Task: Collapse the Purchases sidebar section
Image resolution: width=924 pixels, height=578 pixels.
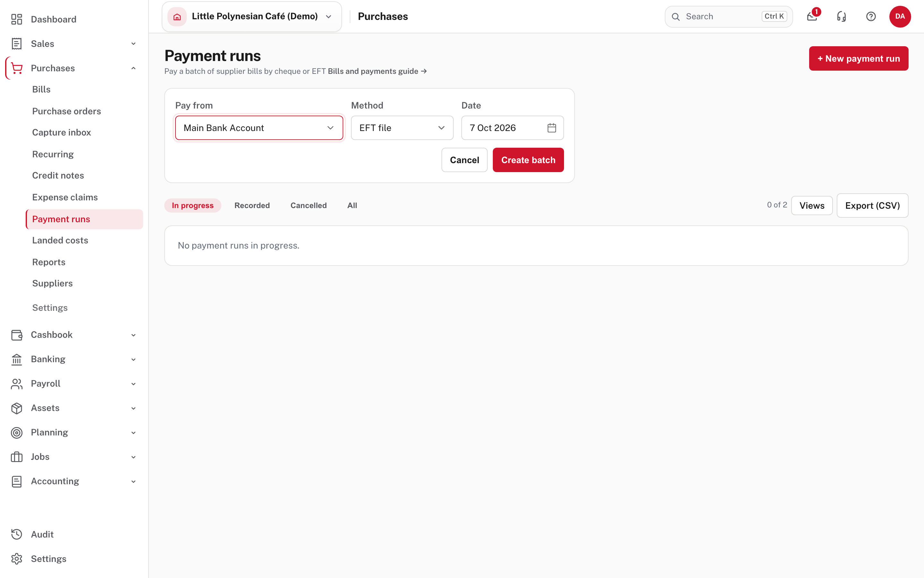Action: [133, 68]
